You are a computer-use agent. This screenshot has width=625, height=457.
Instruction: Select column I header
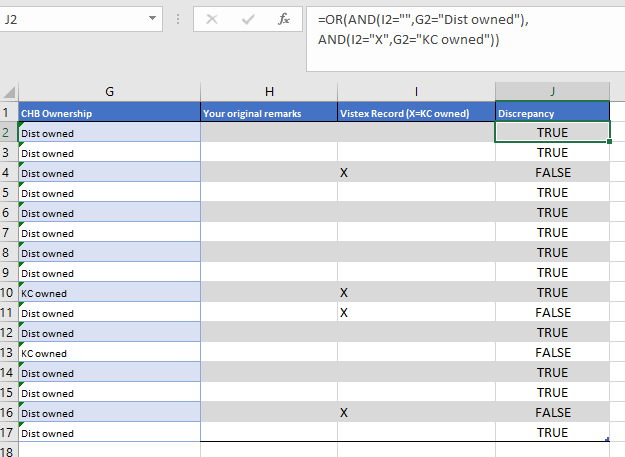click(416, 92)
